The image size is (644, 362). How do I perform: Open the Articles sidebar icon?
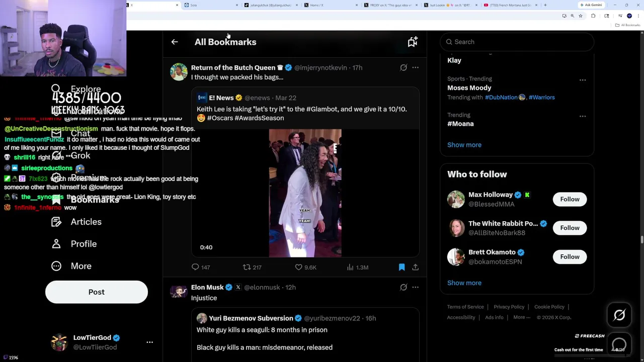tap(56, 222)
